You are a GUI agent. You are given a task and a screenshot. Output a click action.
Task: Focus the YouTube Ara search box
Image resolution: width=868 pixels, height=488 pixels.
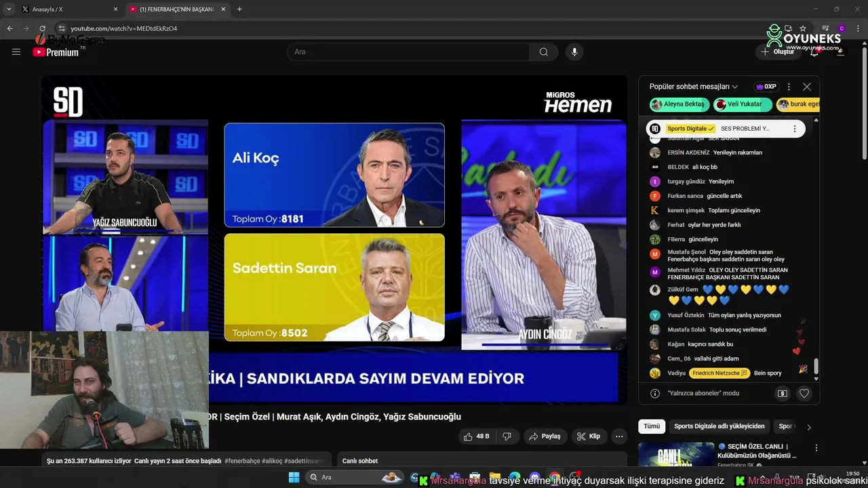click(x=408, y=52)
